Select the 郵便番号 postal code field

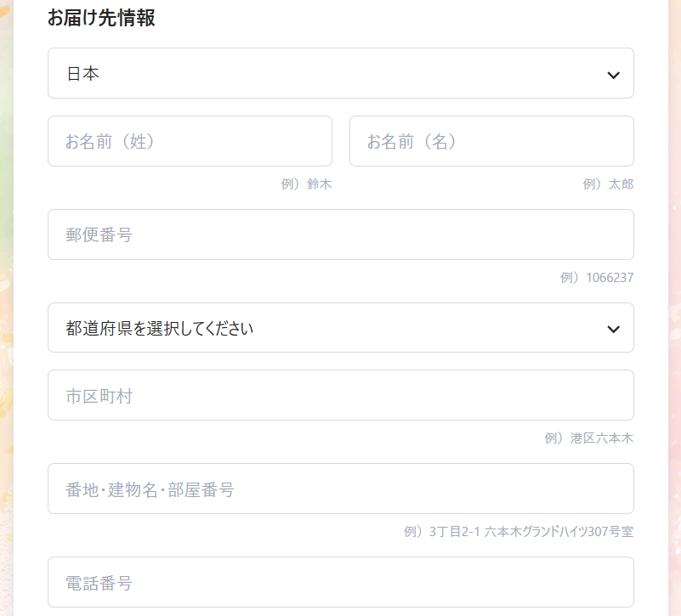click(x=340, y=235)
